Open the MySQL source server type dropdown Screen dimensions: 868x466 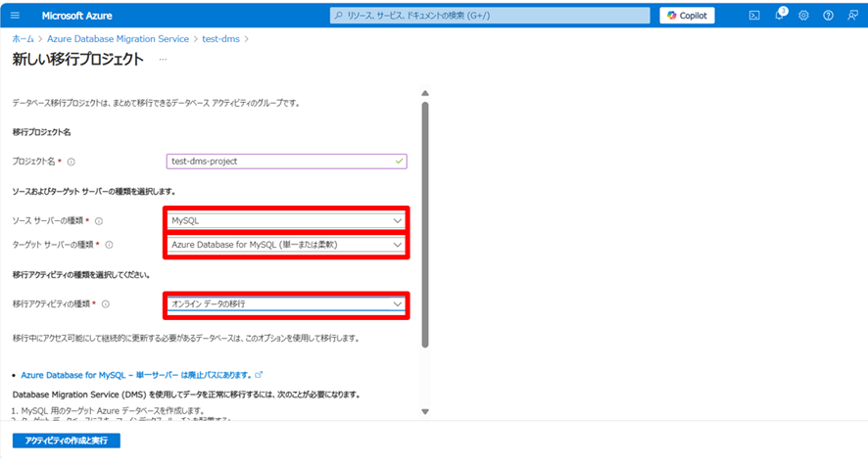[x=286, y=220]
